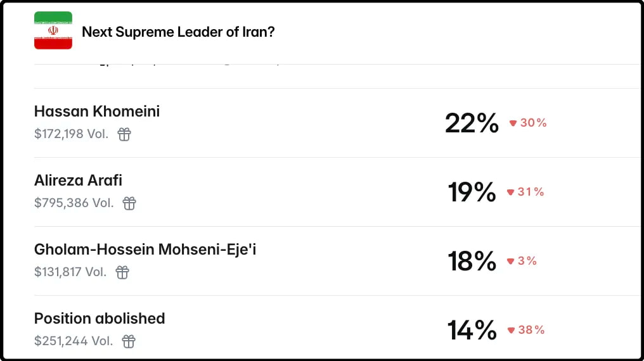Image resolution: width=644 pixels, height=361 pixels.
Task: Click the gift icon next to Hassan Khomeini volume
Action: tap(124, 134)
